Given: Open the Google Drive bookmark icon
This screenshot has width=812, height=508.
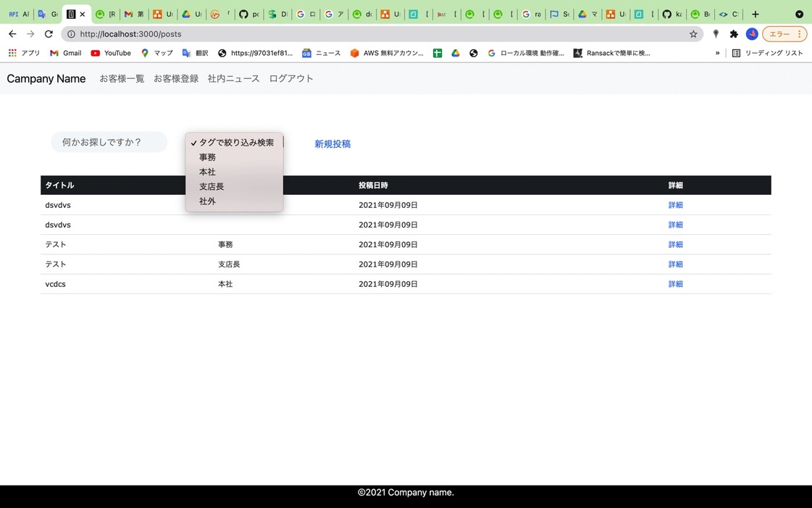Looking at the screenshot, I should pyautogui.click(x=456, y=53).
